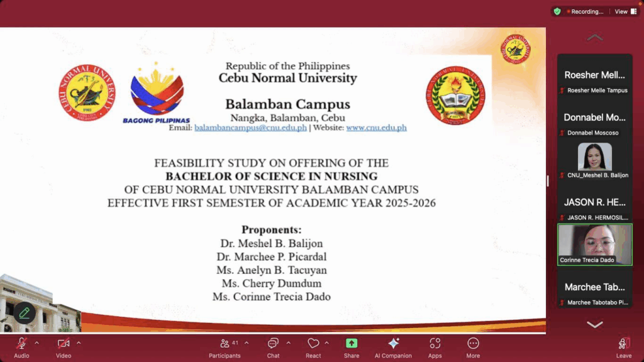Click the name "Ms. Anelyn B. Tacuyan"
The height and width of the screenshot is (362, 644).
(272, 270)
